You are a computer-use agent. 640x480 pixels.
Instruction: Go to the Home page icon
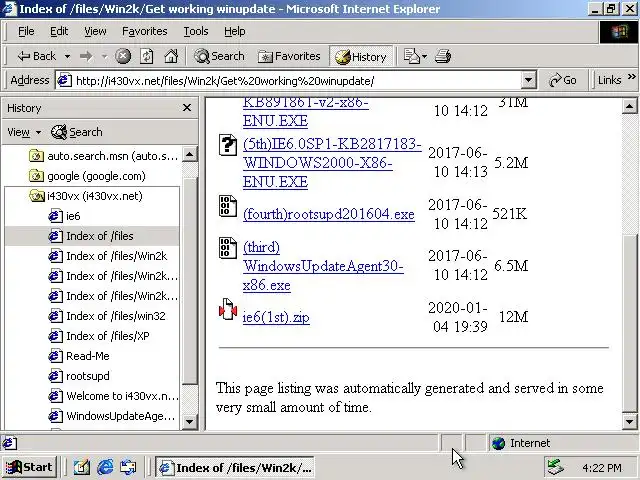[171, 56]
